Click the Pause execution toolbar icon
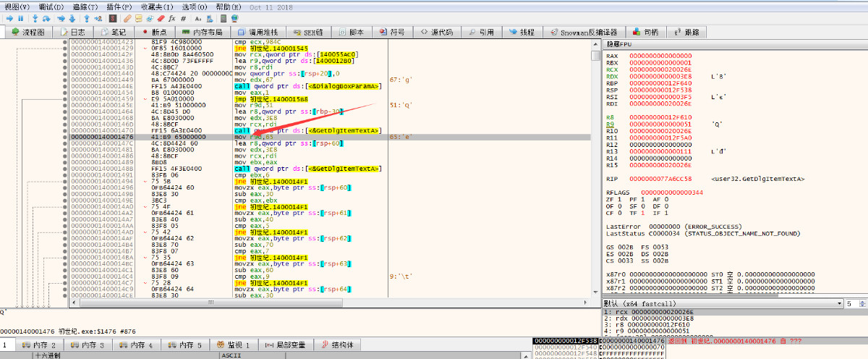868x359 pixels. tap(21, 18)
